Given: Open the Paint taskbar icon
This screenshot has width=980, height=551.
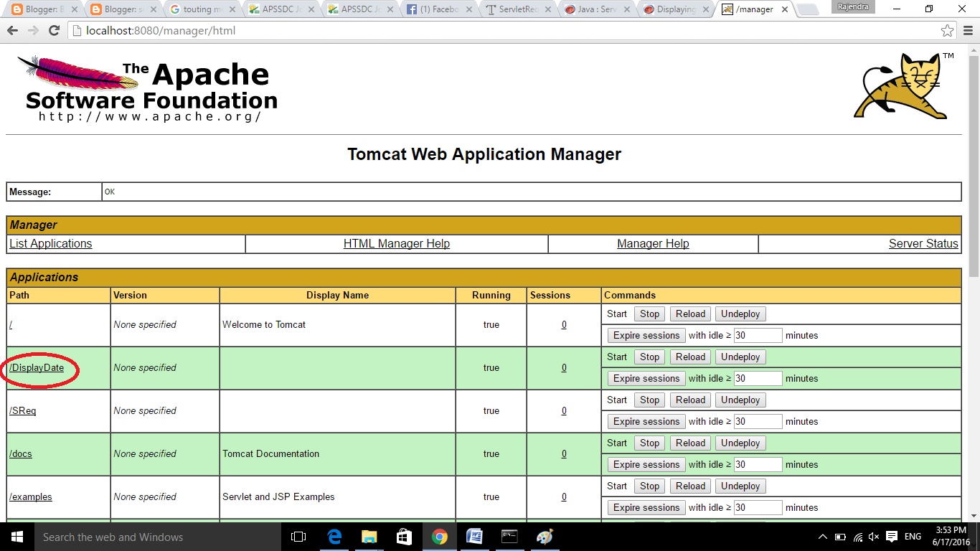Looking at the screenshot, I should [x=545, y=537].
